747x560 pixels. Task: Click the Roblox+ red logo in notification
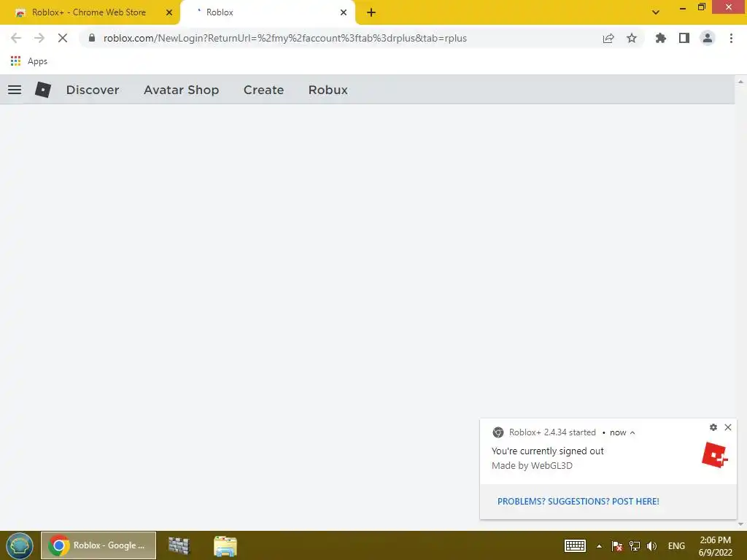click(x=715, y=455)
